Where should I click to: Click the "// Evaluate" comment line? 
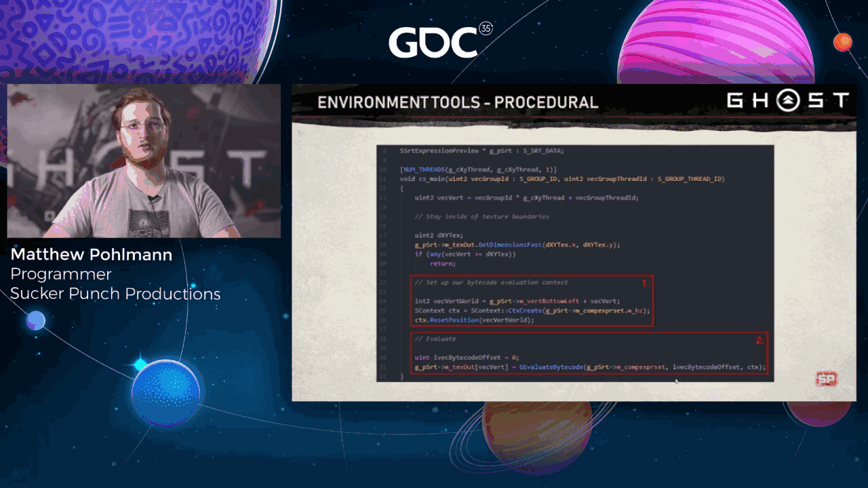tap(435, 339)
